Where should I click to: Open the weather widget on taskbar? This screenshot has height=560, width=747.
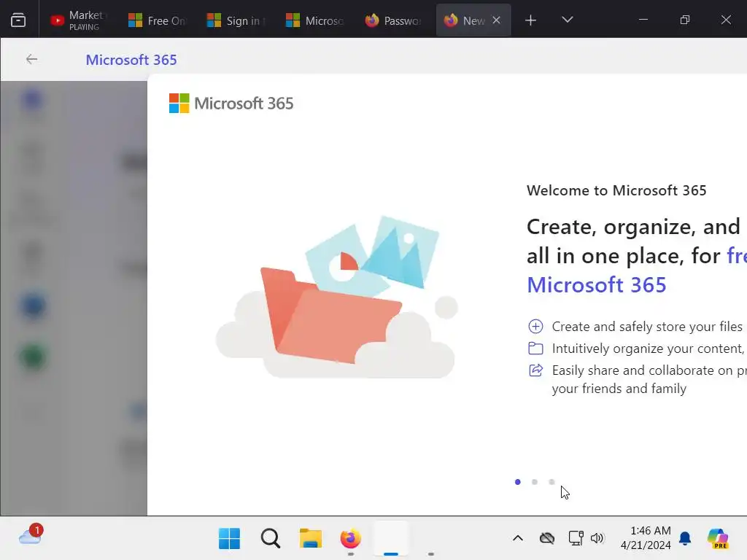pos(31,535)
